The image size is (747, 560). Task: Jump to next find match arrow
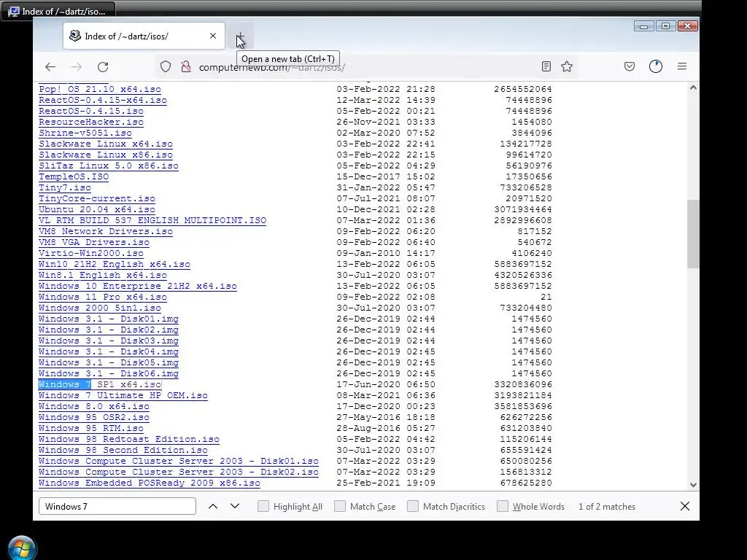[235, 506]
